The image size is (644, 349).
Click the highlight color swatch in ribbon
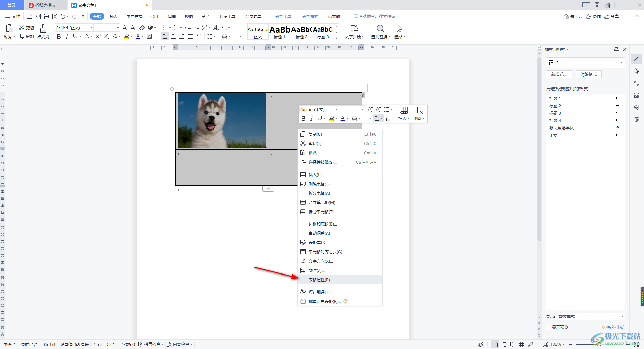(x=126, y=36)
